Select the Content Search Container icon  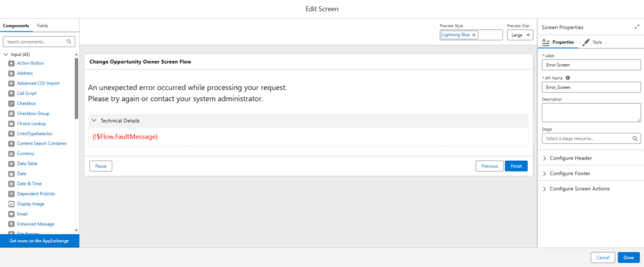[11, 143]
